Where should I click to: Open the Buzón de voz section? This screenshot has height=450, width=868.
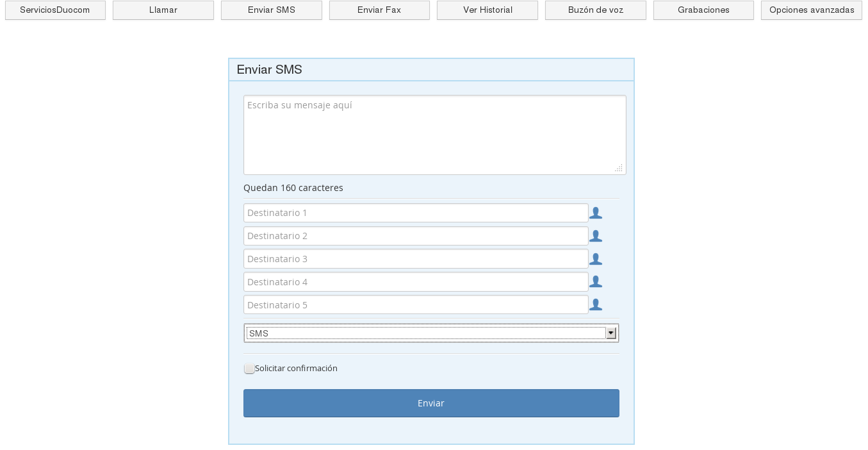tap(595, 10)
